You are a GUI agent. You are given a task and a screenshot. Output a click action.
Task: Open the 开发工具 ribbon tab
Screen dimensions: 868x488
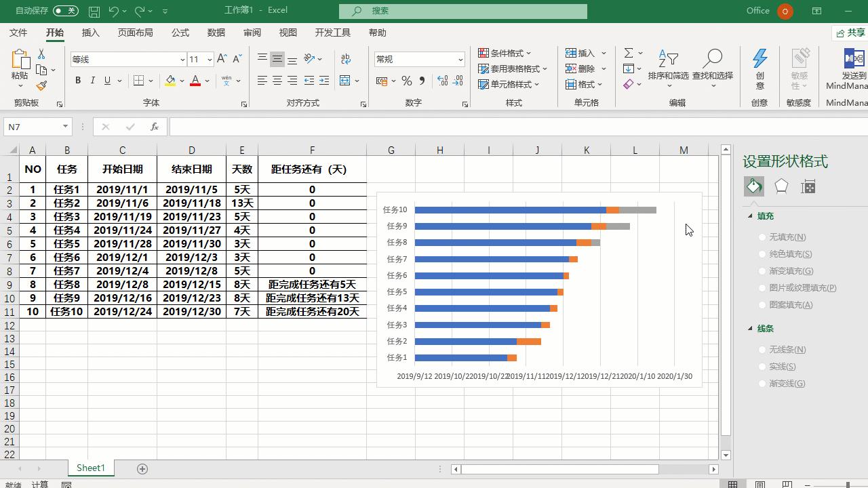click(x=332, y=32)
